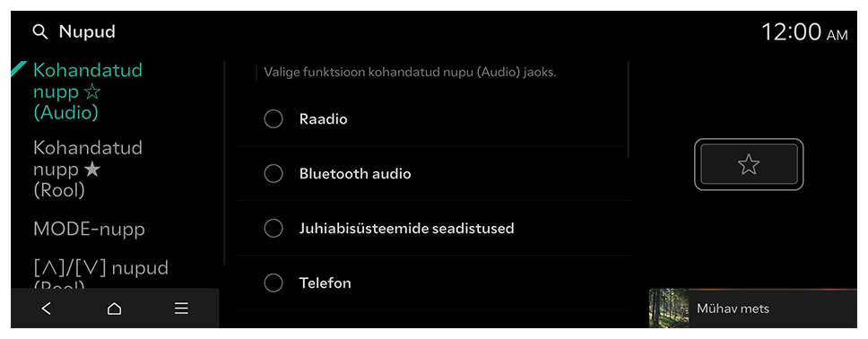Open Kohandatud nupp ★ (Rool) menu item
The image size is (868, 339).
88,169
